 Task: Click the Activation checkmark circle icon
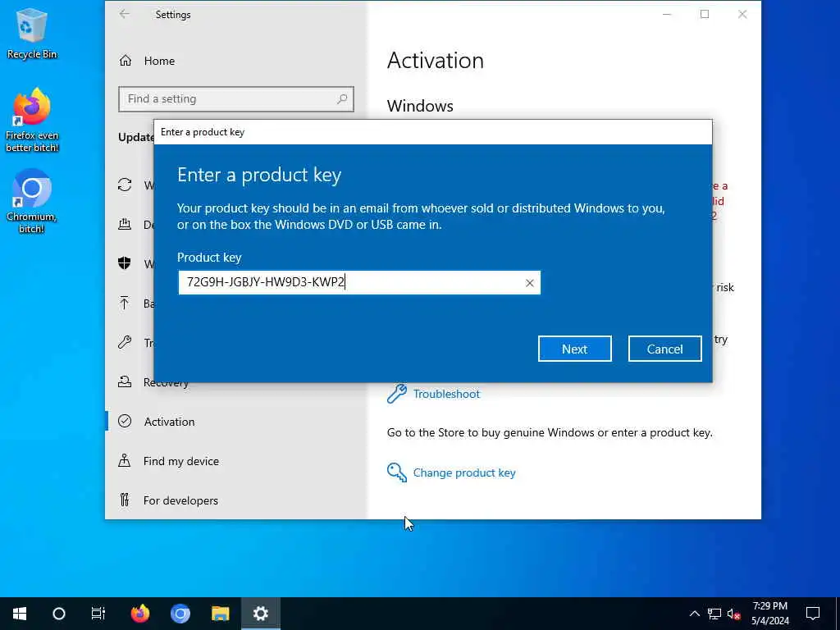tap(125, 421)
